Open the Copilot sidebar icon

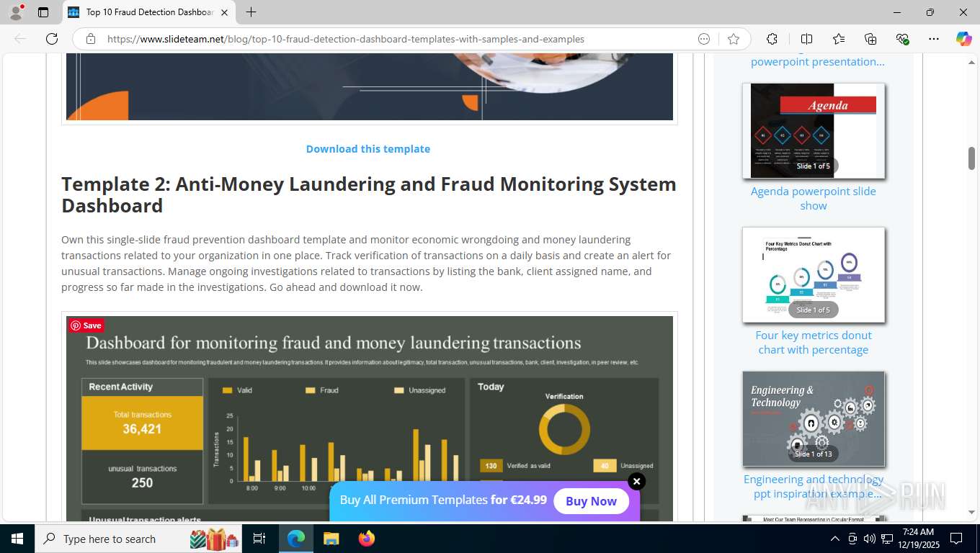(964, 39)
